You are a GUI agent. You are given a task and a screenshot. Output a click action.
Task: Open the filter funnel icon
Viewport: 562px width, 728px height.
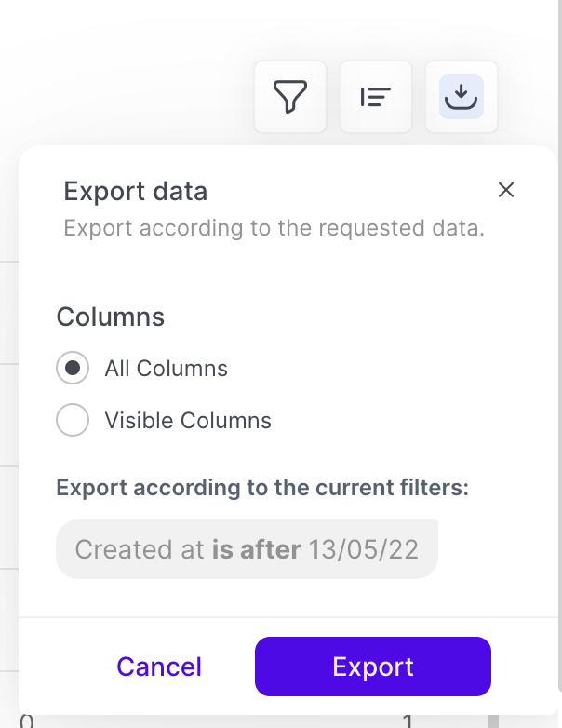290,97
